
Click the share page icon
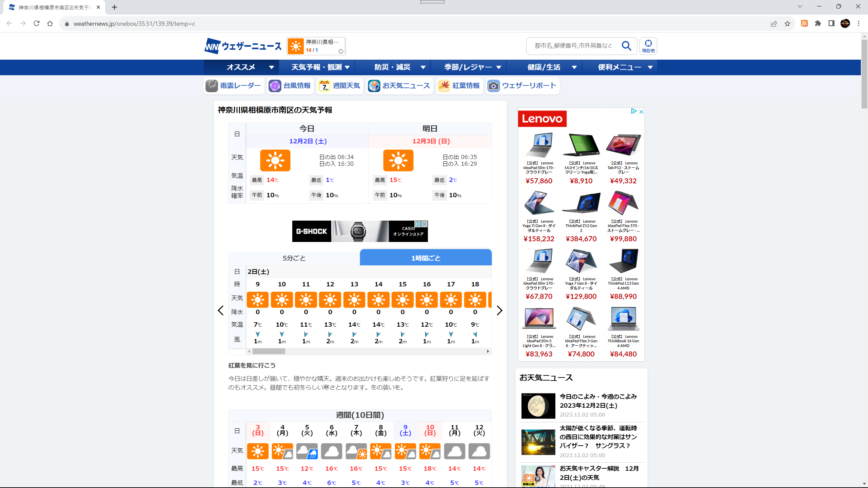[774, 23]
